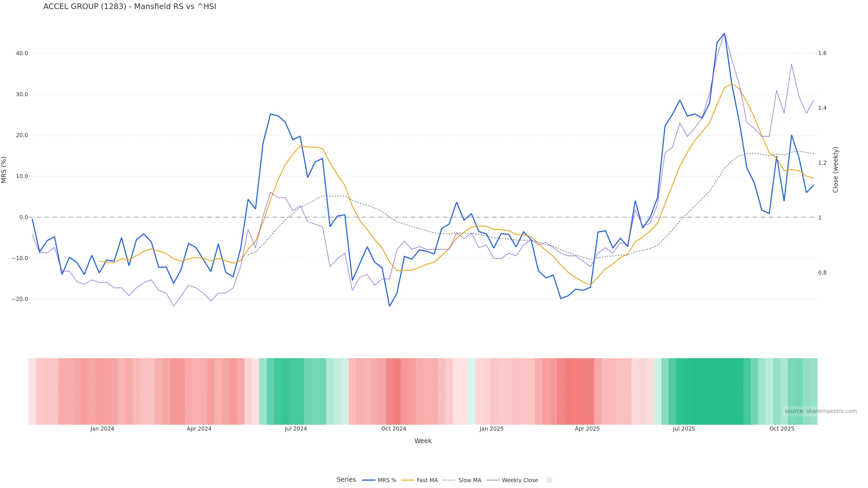Select the Jul 2025 x-axis tick label

coord(684,429)
